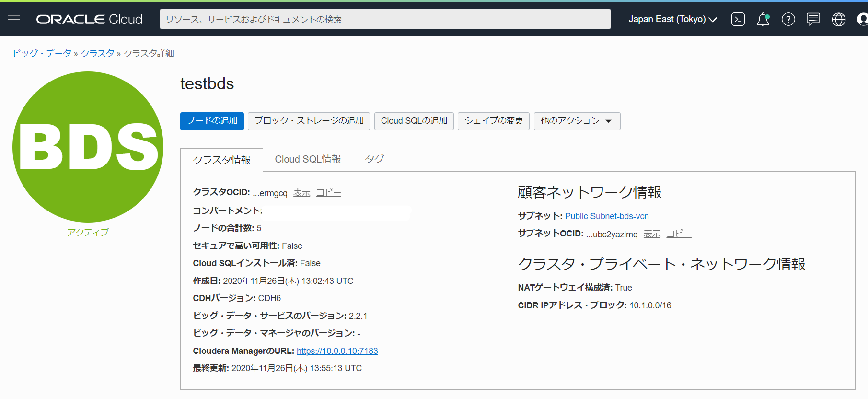Screen dimensions: 868x399
Task: Open the Cloud Shell terminal icon
Action: point(738,19)
